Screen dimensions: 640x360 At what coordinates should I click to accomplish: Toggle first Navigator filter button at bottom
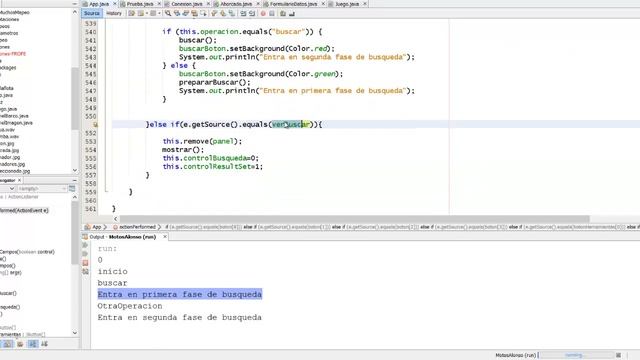8,344
